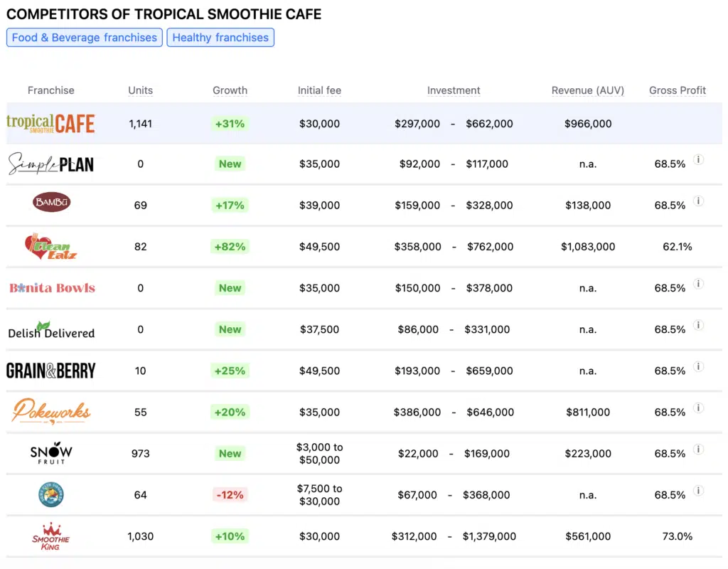Open the Food & Beverage franchises tag
Image resolution: width=728 pixels, height=569 pixels.
click(85, 38)
